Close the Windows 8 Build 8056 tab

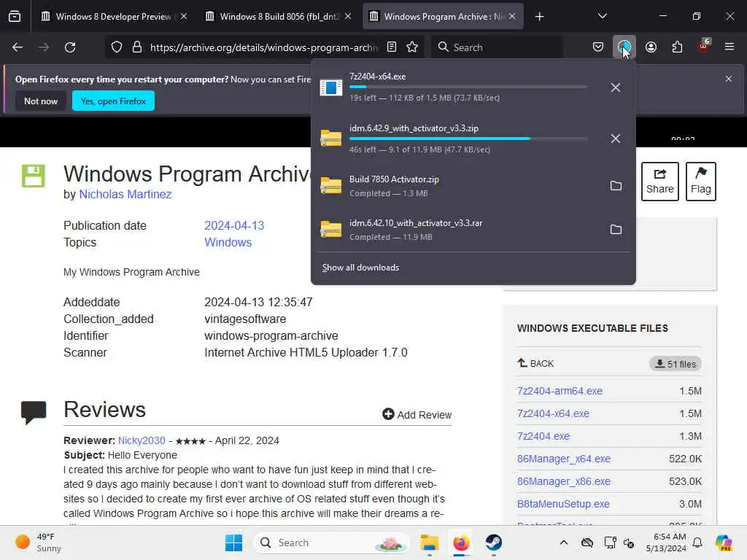pos(348,16)
